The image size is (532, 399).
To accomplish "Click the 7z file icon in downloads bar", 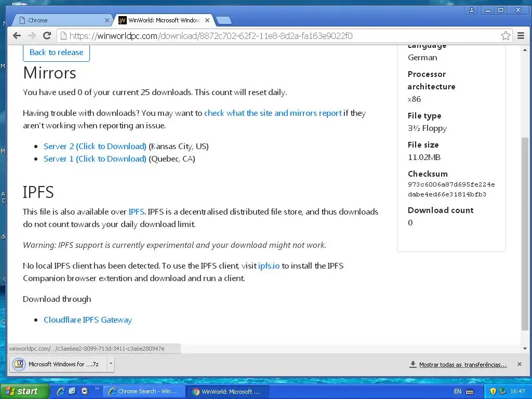I will tap(19, 364).
